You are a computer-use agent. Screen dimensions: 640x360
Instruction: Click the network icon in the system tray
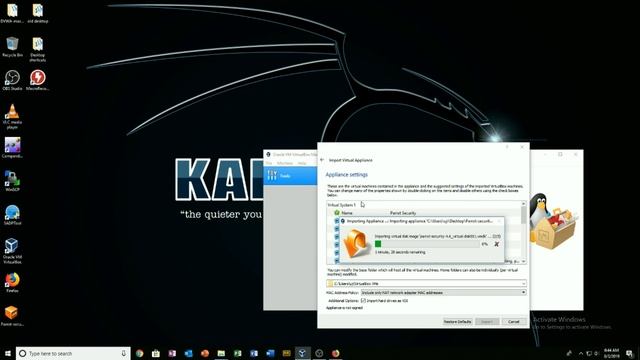coord(589,353)
